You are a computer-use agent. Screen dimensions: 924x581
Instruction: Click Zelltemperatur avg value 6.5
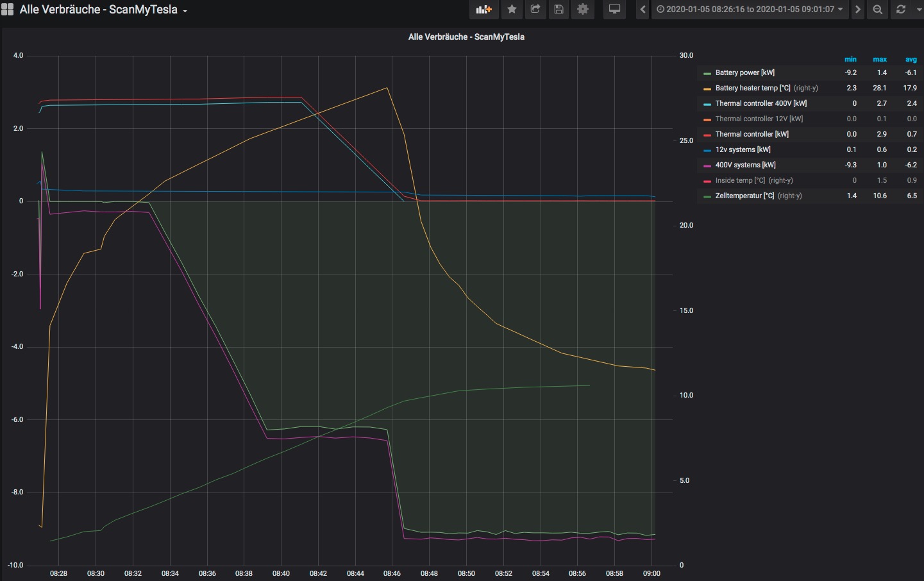pyautogui.click(x=912, y=196)
